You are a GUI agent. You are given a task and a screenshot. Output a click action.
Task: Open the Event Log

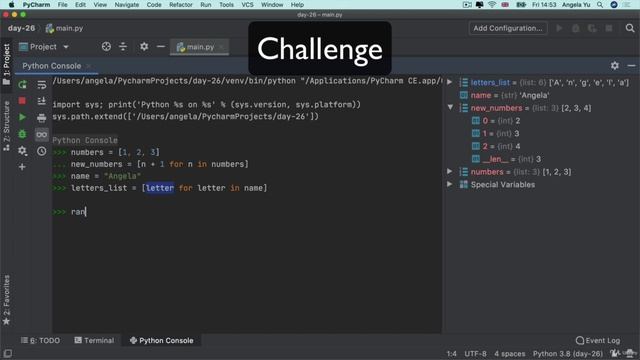coord(598,340)
